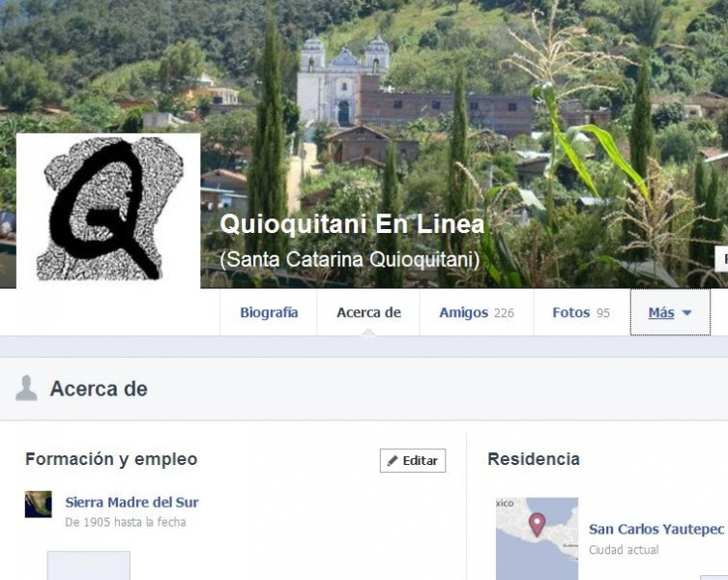728x580 pixels.
Task: Click the Acerca de person silhouette icon
Action: tap(26, 389)
